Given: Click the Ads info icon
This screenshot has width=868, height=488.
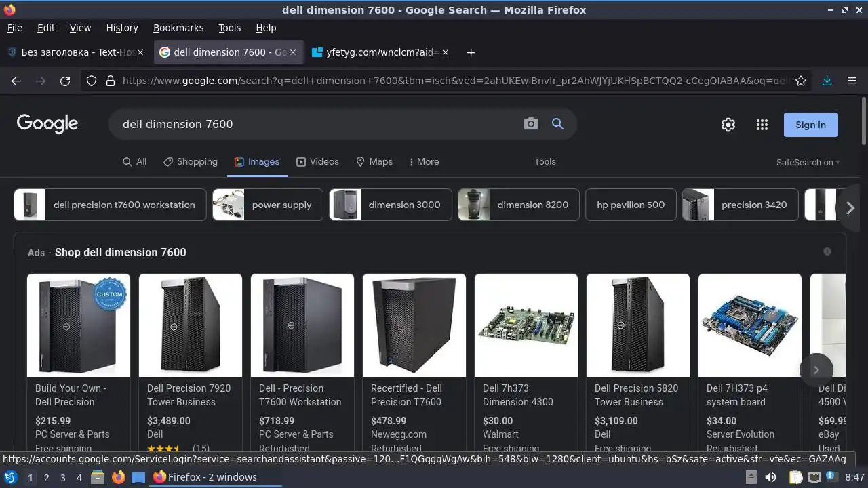Looking at the screenshot, I should (x=827, y=251).
